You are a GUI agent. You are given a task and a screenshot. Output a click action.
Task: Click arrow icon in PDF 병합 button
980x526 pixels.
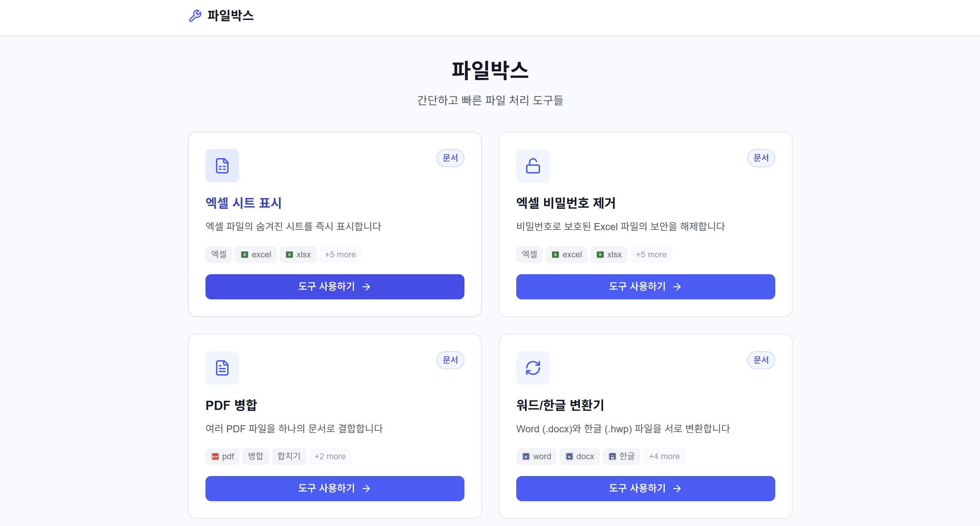click(366, 489)
